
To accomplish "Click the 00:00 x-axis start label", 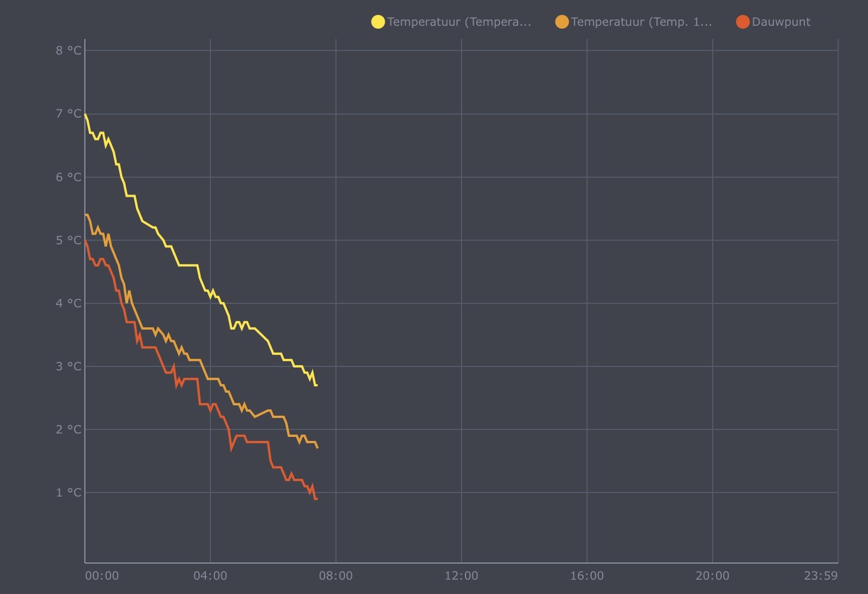I will [x=102, y=576].
